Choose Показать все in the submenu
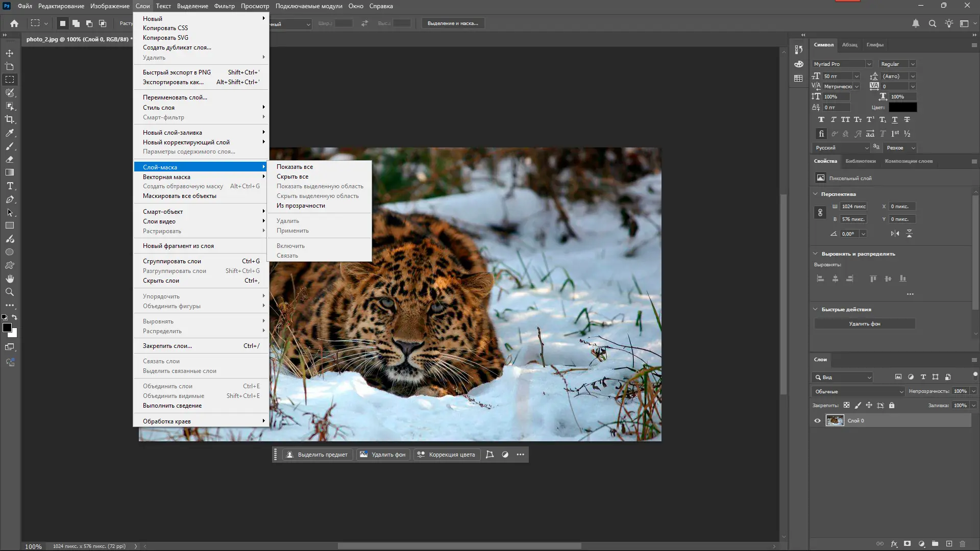Viewport: 980px width, 551px height. click(295, 167)
